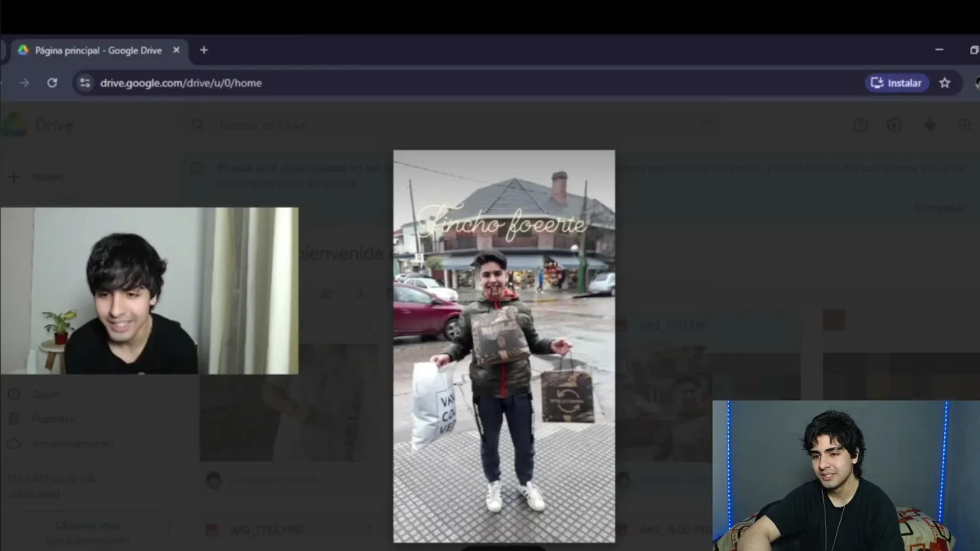Open Drive settings gear
Viewport: 980px width, 551px height.
893,126
